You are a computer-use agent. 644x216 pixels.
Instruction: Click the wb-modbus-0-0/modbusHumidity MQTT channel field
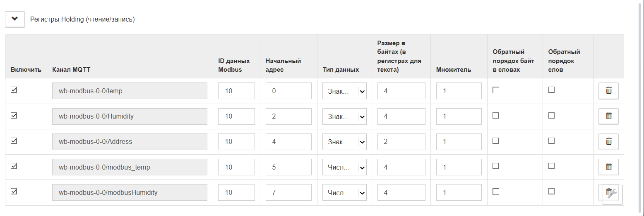click(130, 192)
